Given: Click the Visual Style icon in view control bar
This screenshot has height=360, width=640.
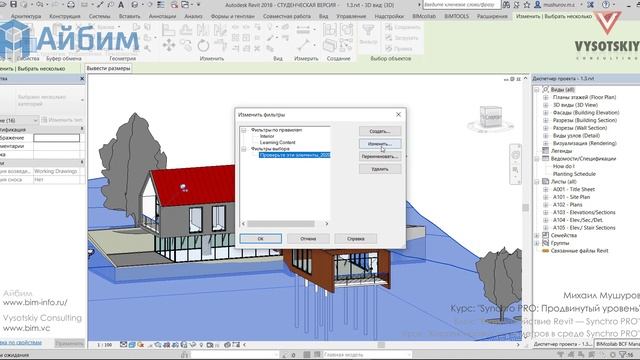Looking at the screenshot, I should (x=132, y=345).
